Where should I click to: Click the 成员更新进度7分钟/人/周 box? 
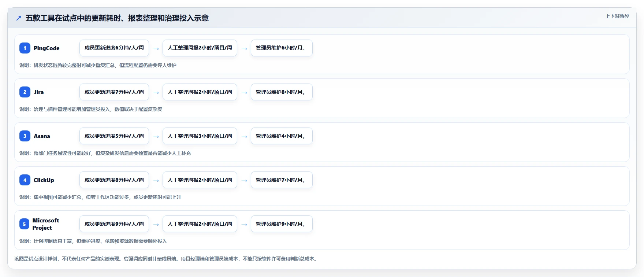(x=114, y=92)
